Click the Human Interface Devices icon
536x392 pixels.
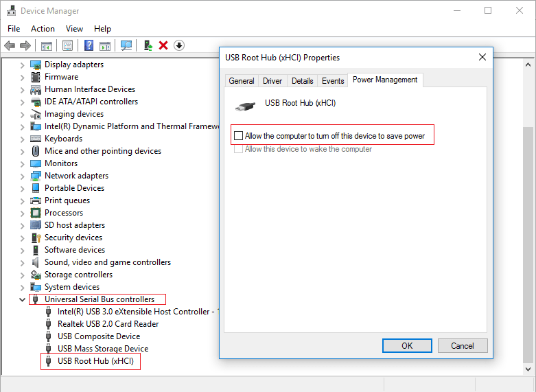click(36, 90)
